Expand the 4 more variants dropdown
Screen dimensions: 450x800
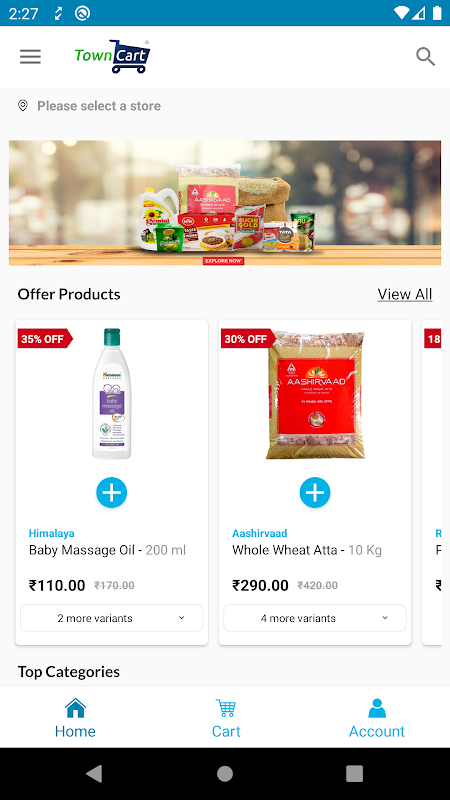[x=315, y=618]
